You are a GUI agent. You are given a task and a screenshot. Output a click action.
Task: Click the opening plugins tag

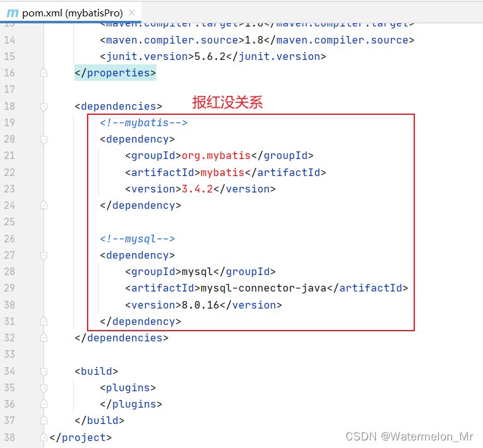128,388
